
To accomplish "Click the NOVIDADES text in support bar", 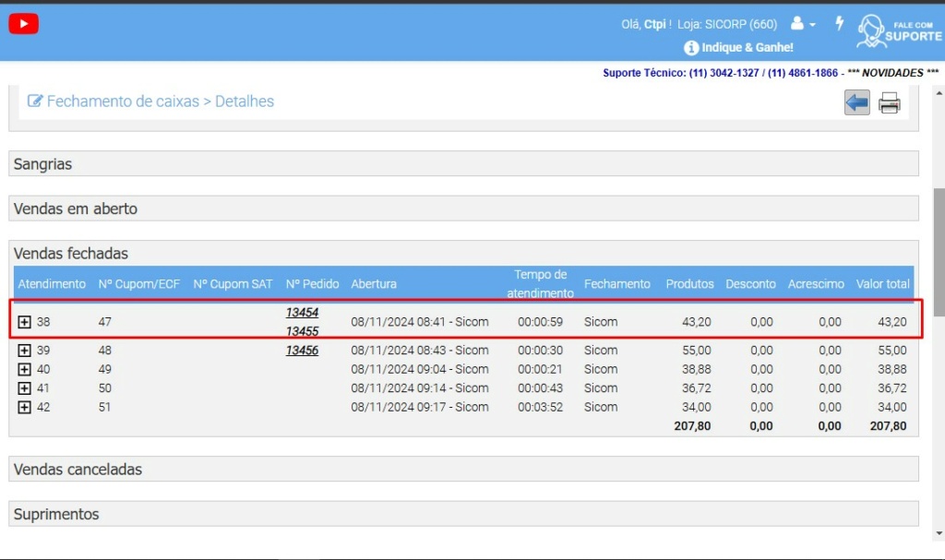I will click(893, 73).
